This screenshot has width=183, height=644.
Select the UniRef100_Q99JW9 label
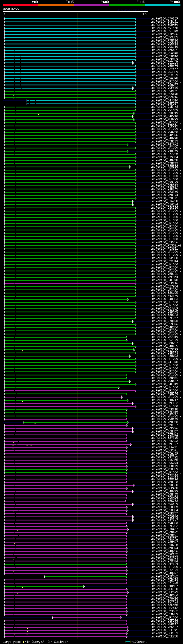click(x=164, y=182)
